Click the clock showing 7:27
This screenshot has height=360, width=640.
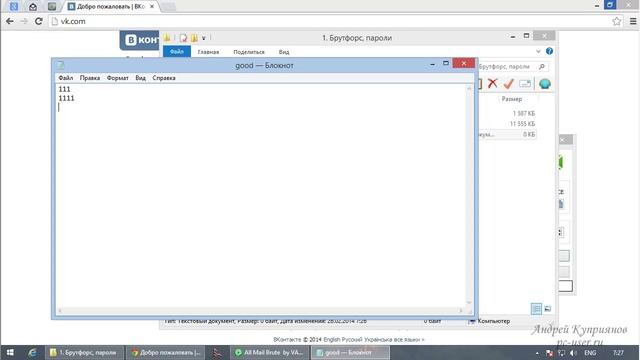point(618,353)
